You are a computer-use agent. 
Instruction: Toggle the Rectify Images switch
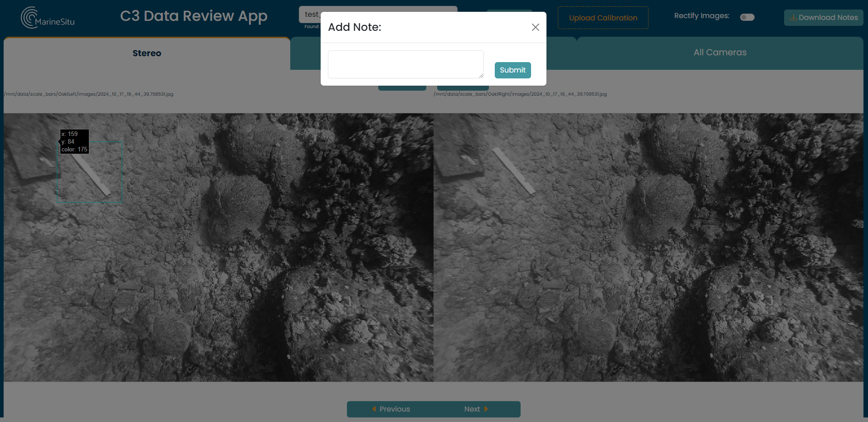(x=747, y=17)
